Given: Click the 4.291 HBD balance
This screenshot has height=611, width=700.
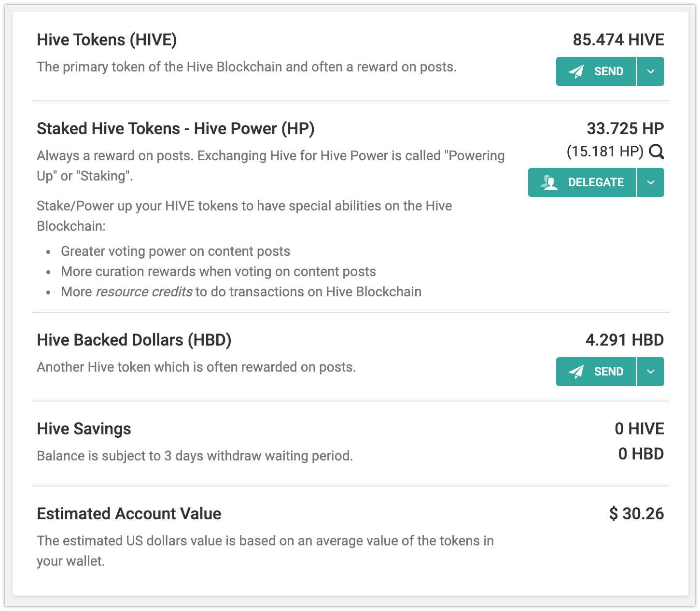Looking at the screenshot, I should click(625, 340).
